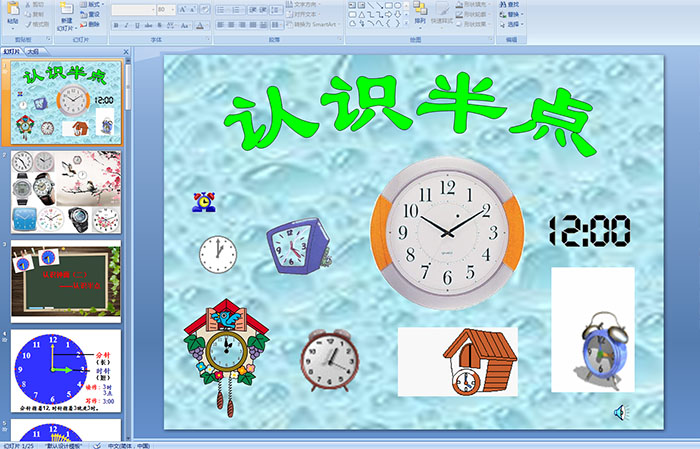Select slide 2 thumbnail with watches

[66, 192]
